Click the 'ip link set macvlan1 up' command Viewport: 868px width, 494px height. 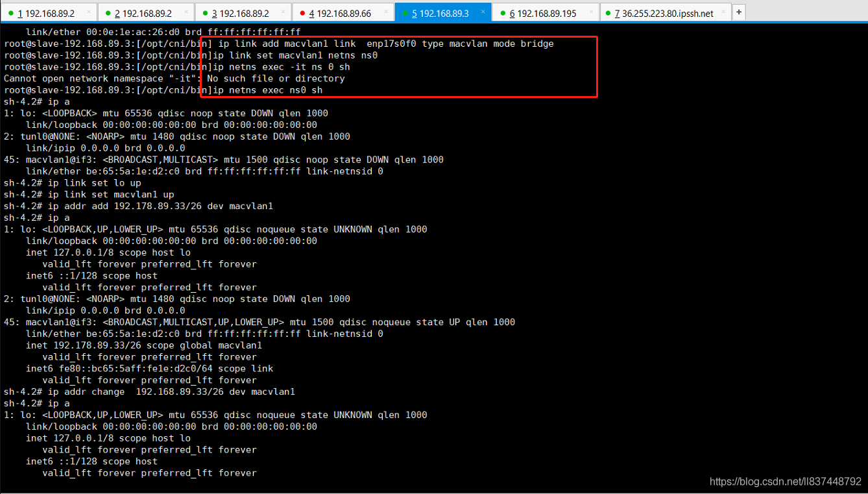click(111, 195)
